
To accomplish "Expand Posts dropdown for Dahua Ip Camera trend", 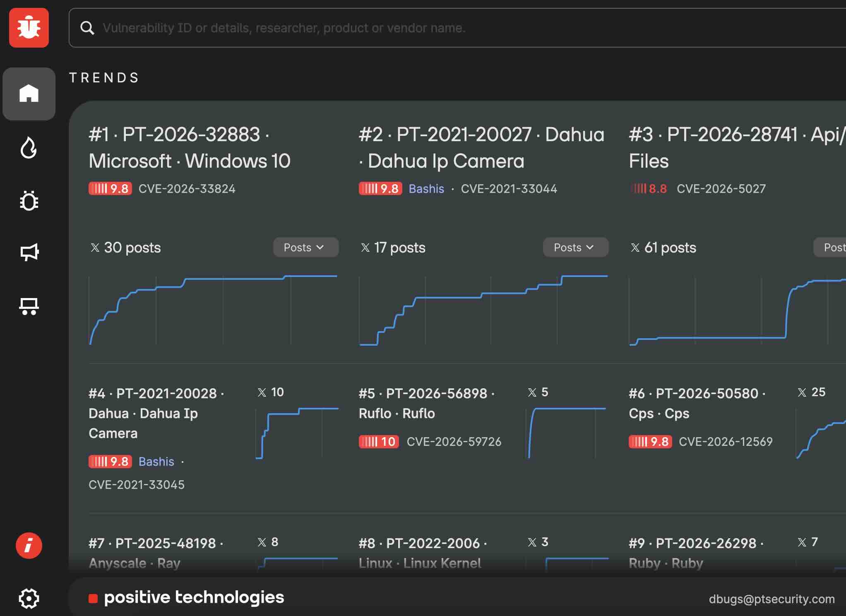I will click(575, 247).
